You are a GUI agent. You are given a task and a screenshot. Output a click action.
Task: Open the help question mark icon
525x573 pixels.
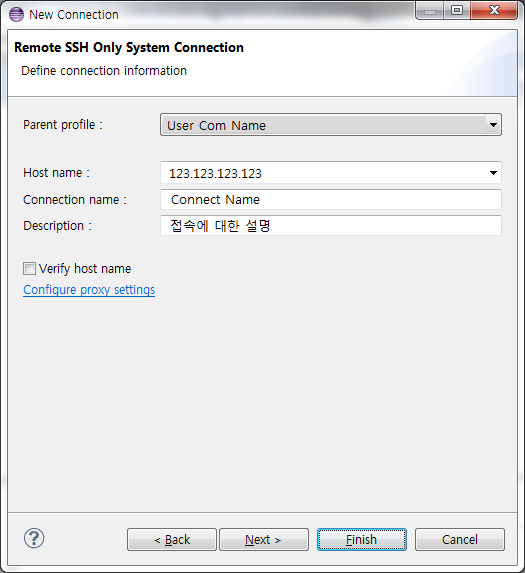click(34, 538)
